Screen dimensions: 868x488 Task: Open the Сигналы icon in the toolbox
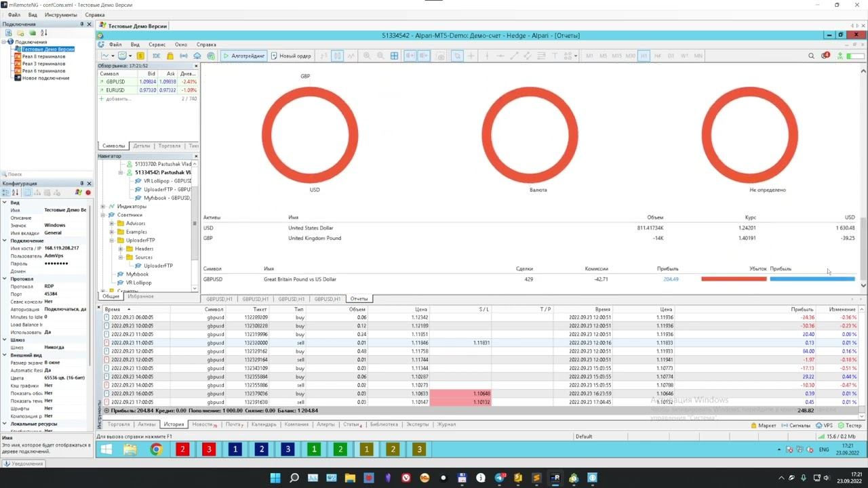[x=795, y=425]
